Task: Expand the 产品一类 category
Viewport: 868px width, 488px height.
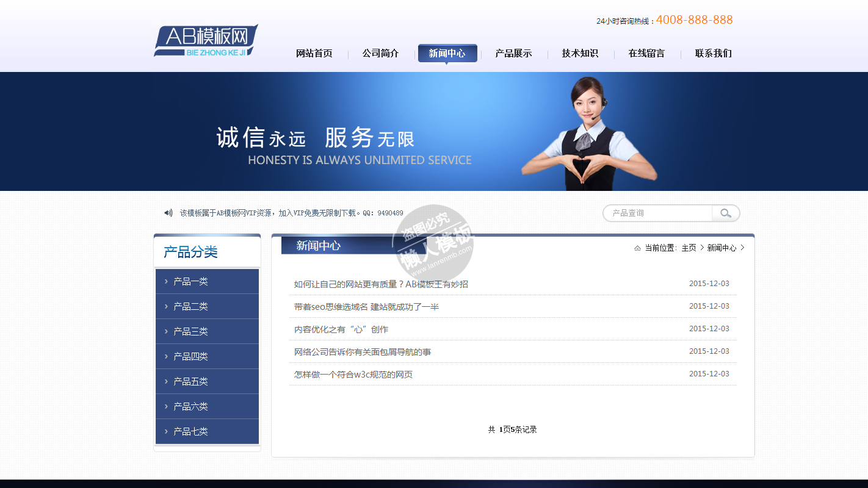Action: [x=190, y=281]
